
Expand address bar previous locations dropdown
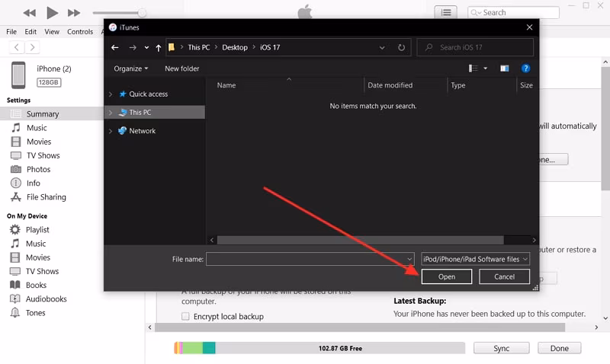pyautogui.click(x=382, y=47)
